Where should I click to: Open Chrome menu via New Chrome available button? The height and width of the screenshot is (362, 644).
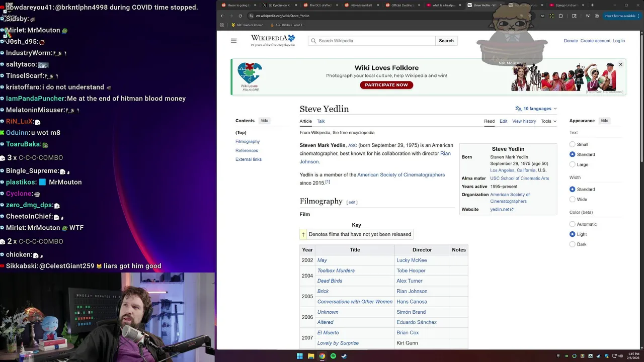[x=621, y=16]
